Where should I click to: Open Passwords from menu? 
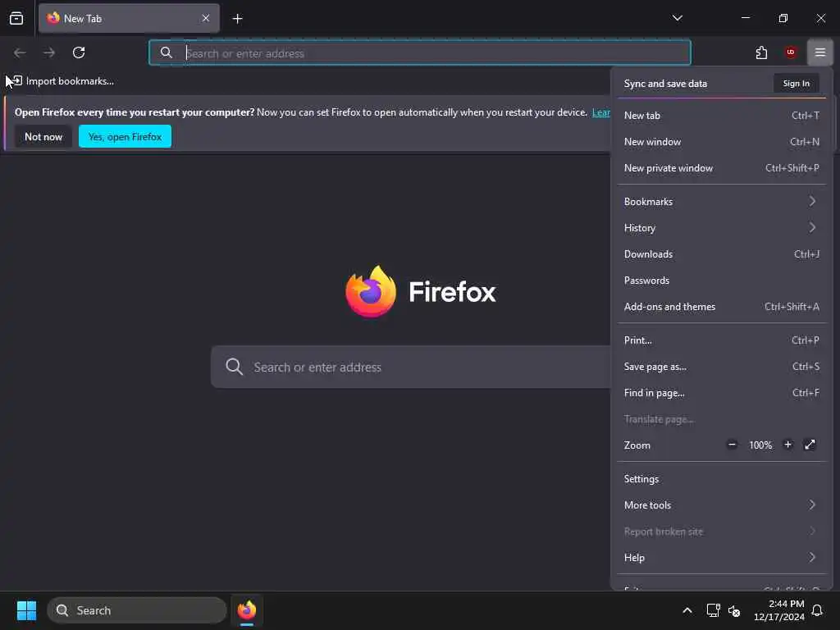click(721, 281)
